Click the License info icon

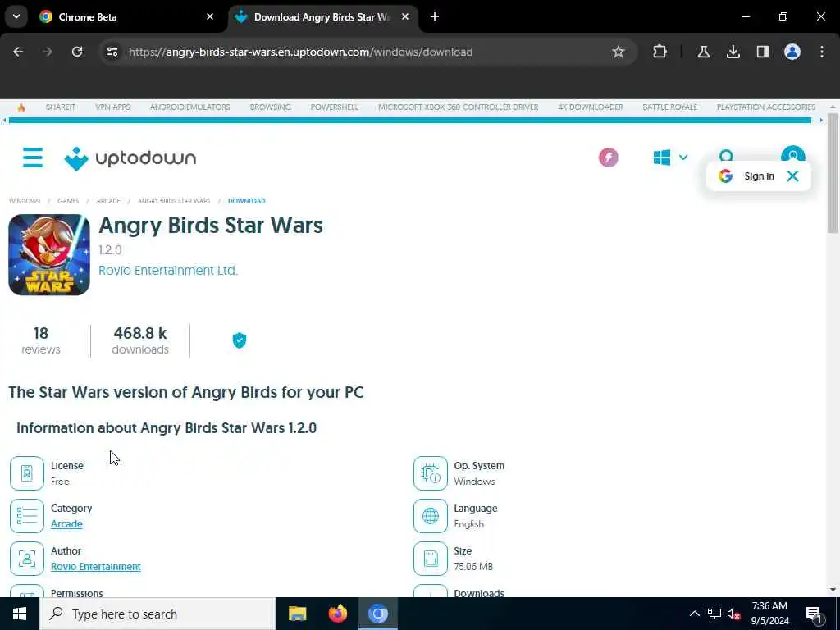pyautogui.click(x=27, y=473)
